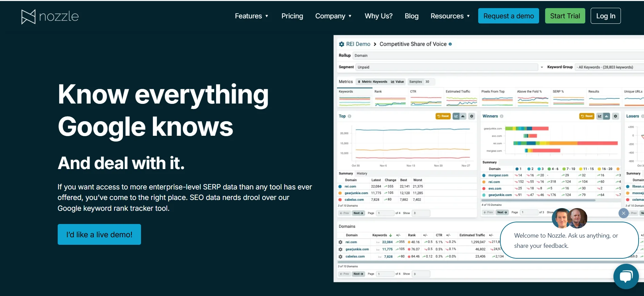Click gearjunkie.com orange dot in Top summary

click(x=340, y=193)
